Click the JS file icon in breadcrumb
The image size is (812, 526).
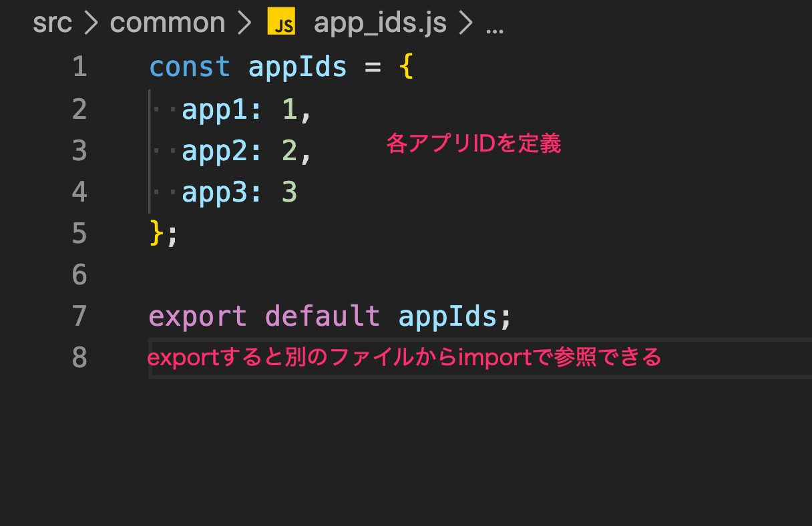281,23
